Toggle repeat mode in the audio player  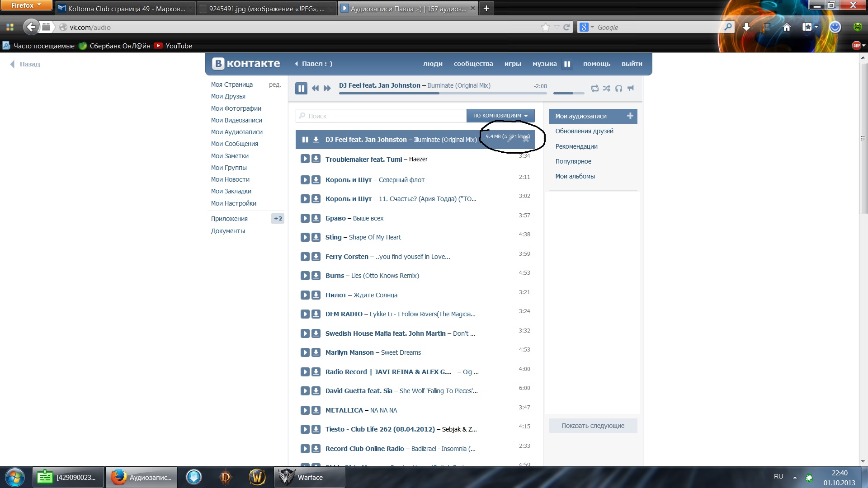click(x=594, y=88)
